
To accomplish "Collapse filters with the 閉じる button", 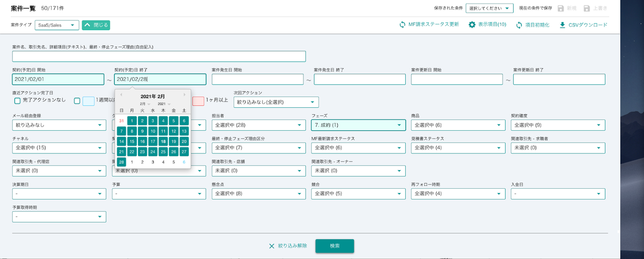I will coord(96,25).
